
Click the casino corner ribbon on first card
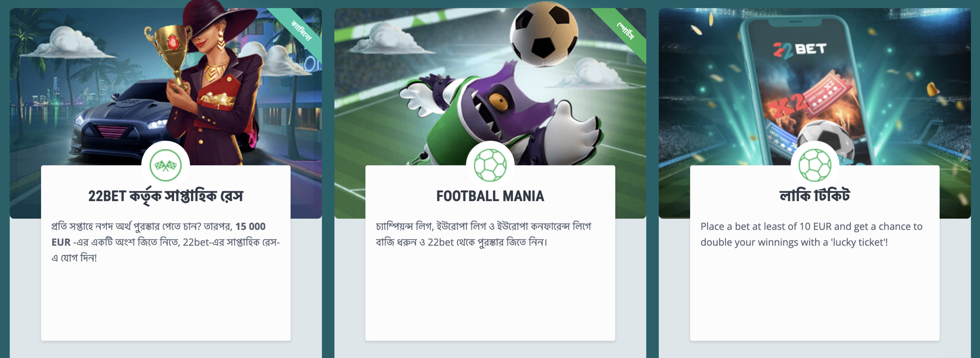pos(301,31)
